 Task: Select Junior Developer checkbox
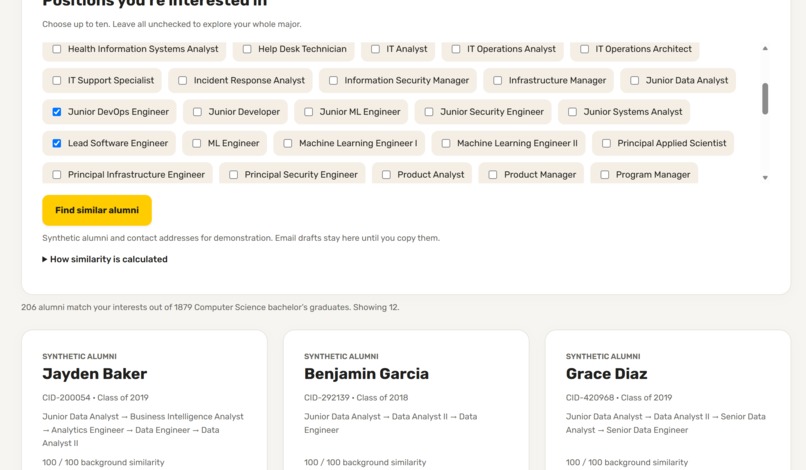pyautogui.click(x=197, y=112)
